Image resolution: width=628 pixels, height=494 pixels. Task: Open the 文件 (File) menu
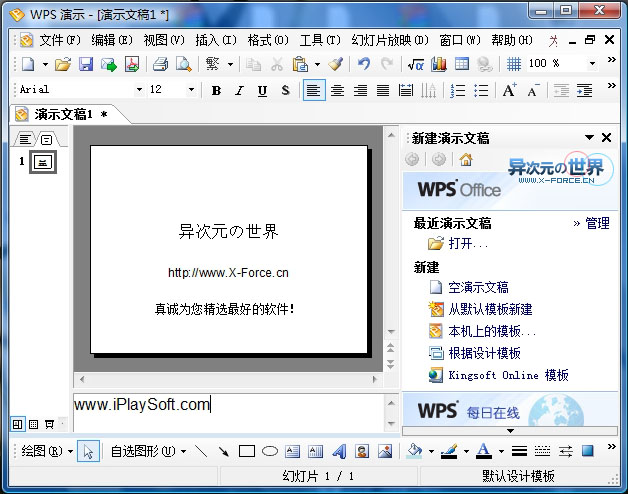coord(60,40)
